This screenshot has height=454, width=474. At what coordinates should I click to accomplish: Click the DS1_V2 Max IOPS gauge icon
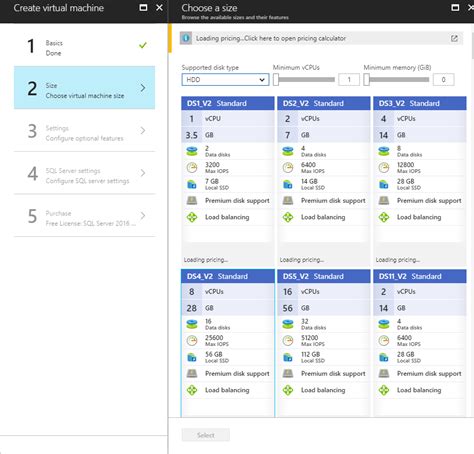[x=192, y=168]
